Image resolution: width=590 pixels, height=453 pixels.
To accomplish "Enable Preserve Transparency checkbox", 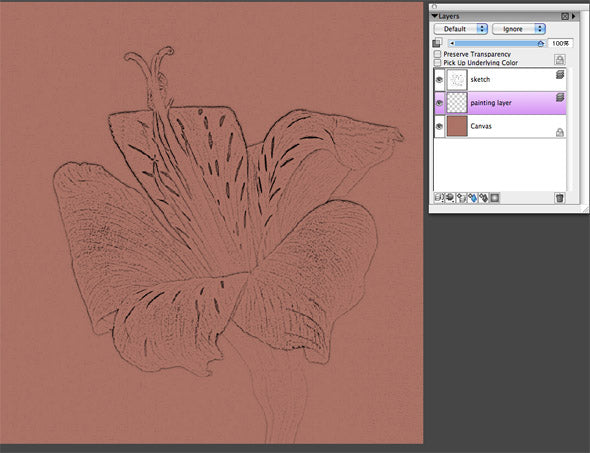I will [x=438, y=54].
